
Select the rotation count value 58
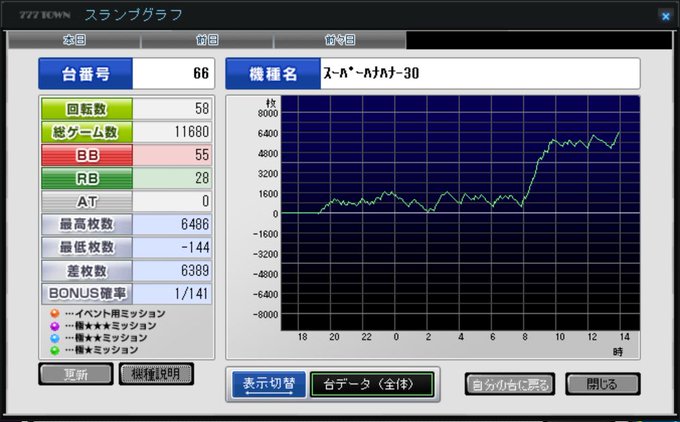[202, 108]
